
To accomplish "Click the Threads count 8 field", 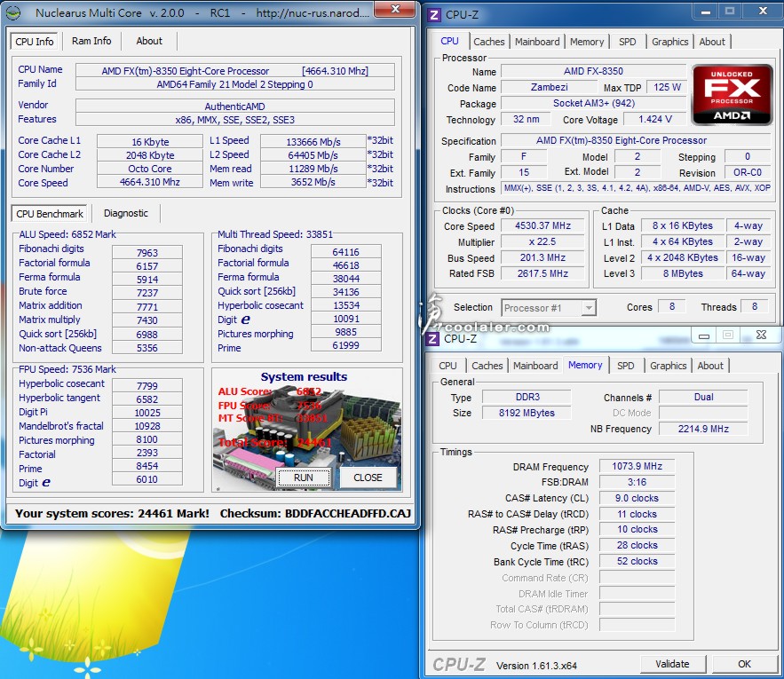I will point(754,306).
